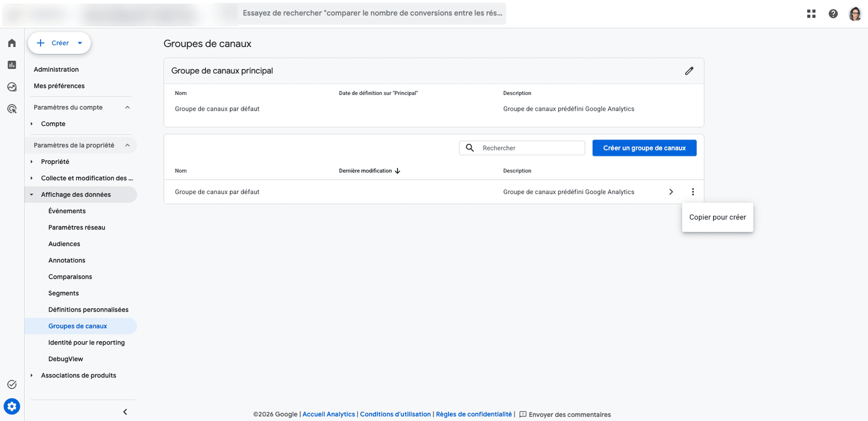The height and width of the screenshot is (421, 868).
Task: Collapse Paramètres du compte section
Action: (127, 107)
